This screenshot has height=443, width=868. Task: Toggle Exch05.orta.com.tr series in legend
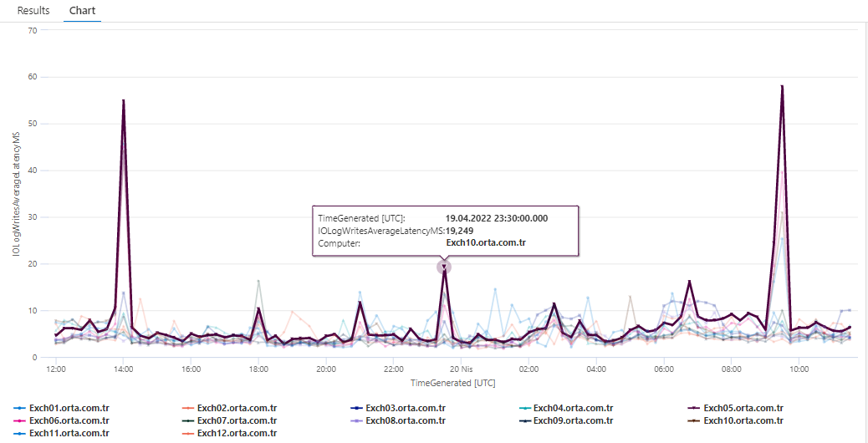tap(735, 409)
